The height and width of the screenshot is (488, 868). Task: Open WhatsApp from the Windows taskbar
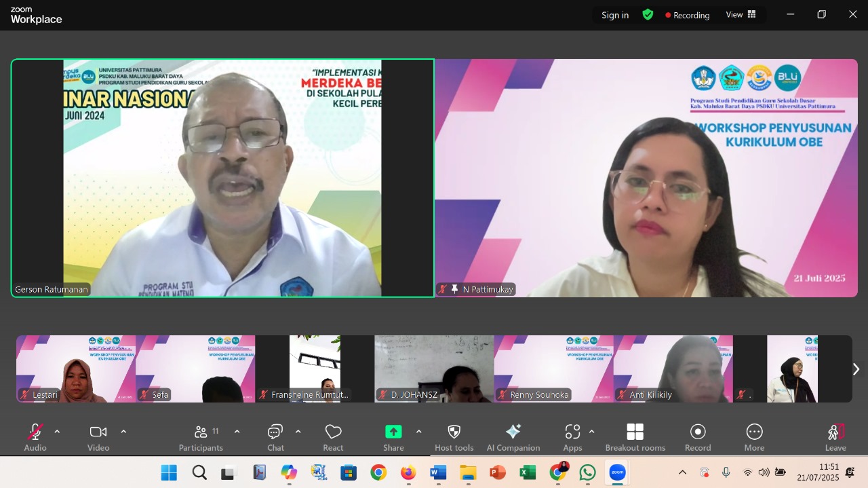tap(587, 472)
